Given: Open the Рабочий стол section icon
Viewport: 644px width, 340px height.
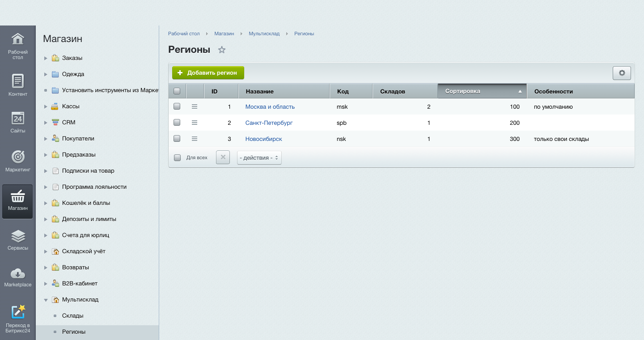Looking at the screenshot, I should click(17, 39).
